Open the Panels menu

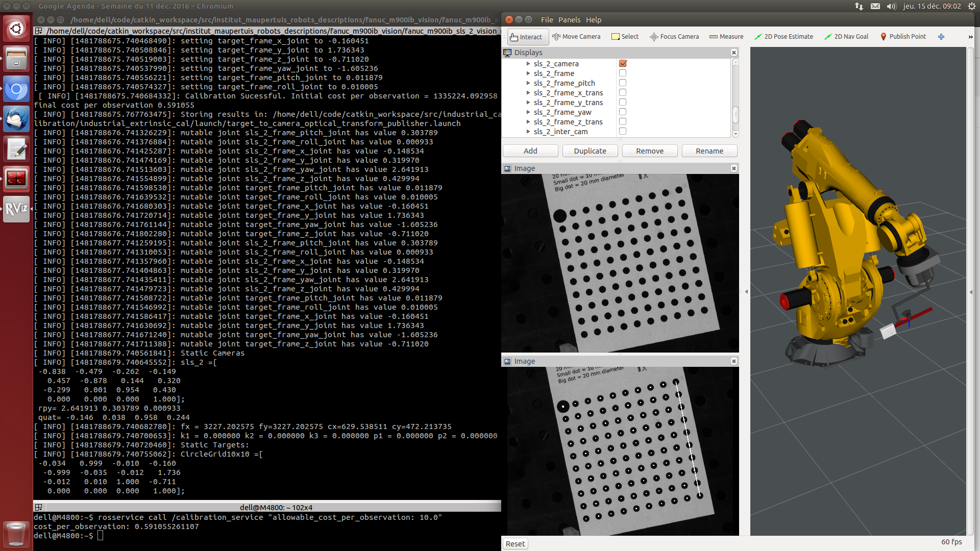click(569, 20)
